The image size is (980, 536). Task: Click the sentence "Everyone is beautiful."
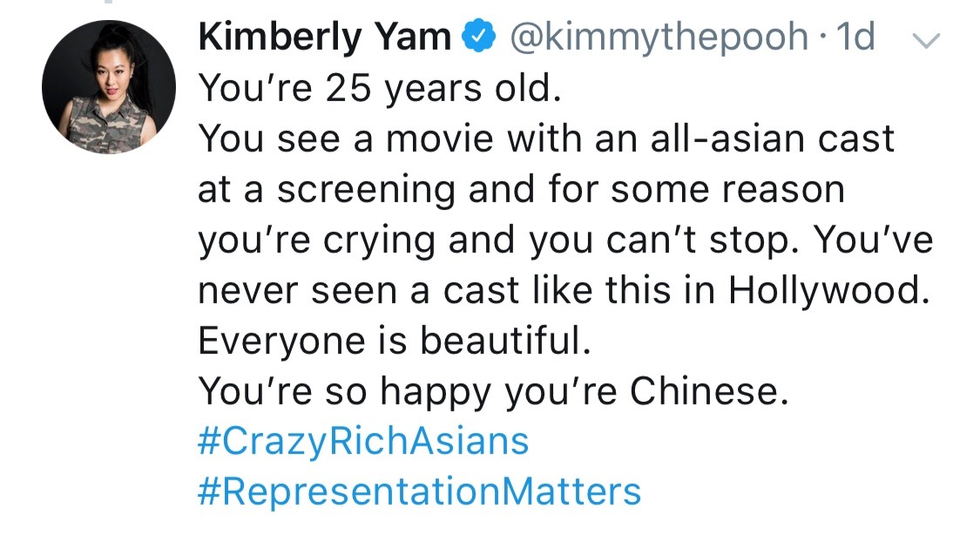click(x=395, y=340)
